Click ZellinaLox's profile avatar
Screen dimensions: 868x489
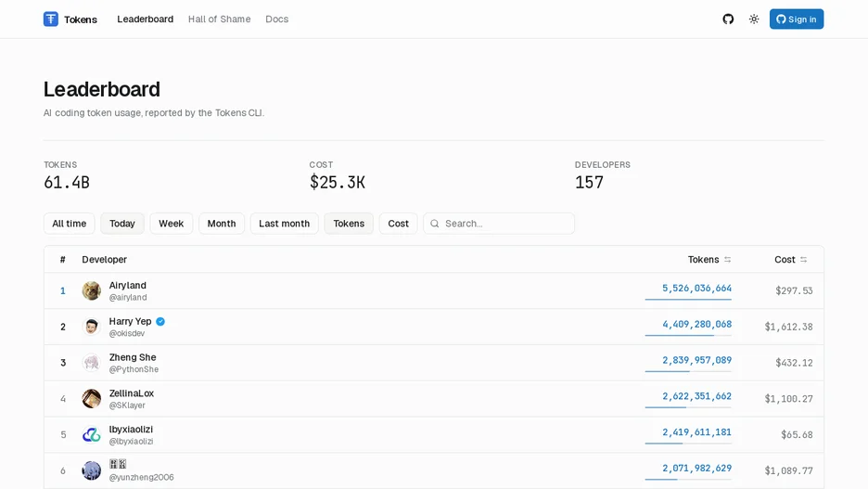point(91,399)
